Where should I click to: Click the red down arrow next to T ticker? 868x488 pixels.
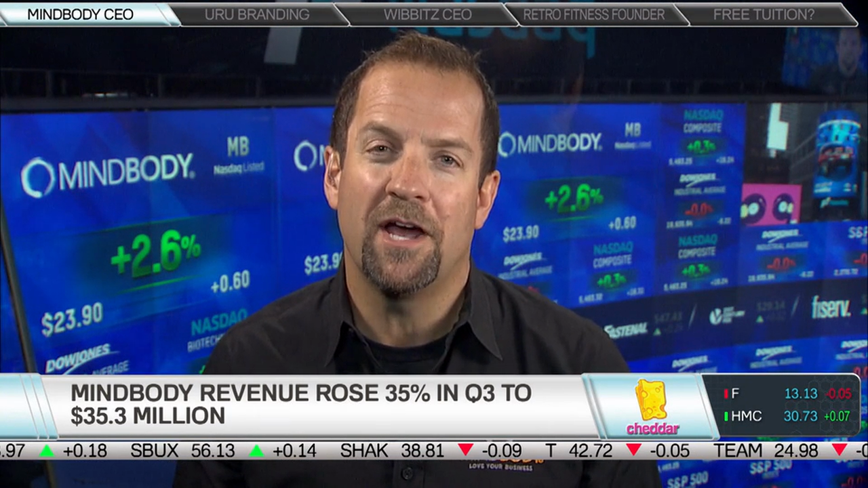[635, 449]
